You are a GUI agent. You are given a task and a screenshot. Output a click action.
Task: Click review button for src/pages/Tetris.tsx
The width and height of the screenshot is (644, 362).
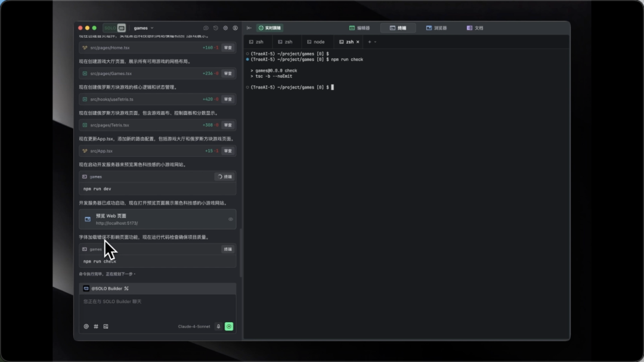click(228, 125)
